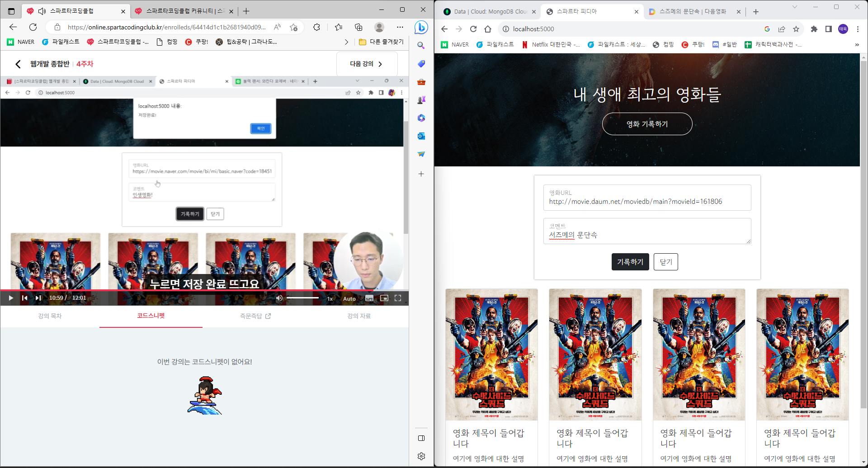Viewport: 868px width, 468px height.
Task: Enter fullscreen video mode
Action: 398,298
